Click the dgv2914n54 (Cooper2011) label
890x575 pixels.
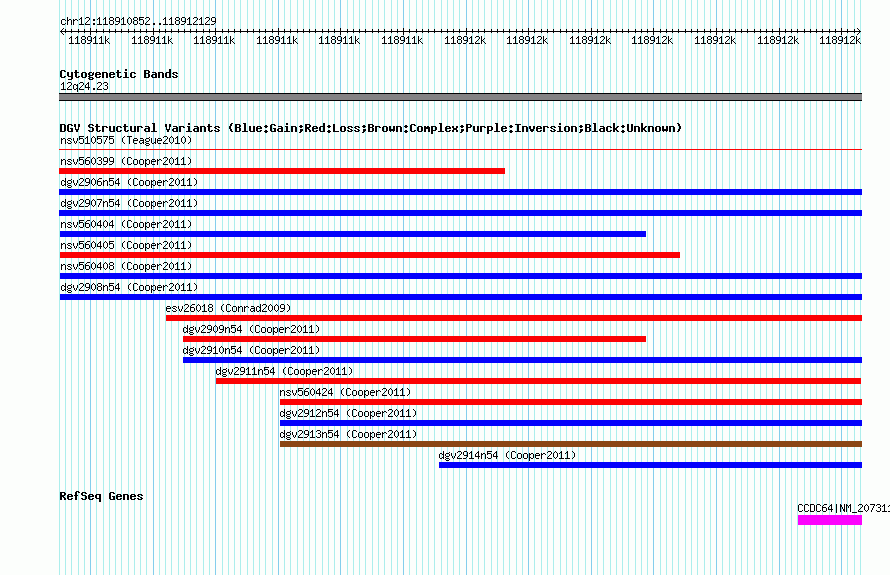[x=507, y=455]
